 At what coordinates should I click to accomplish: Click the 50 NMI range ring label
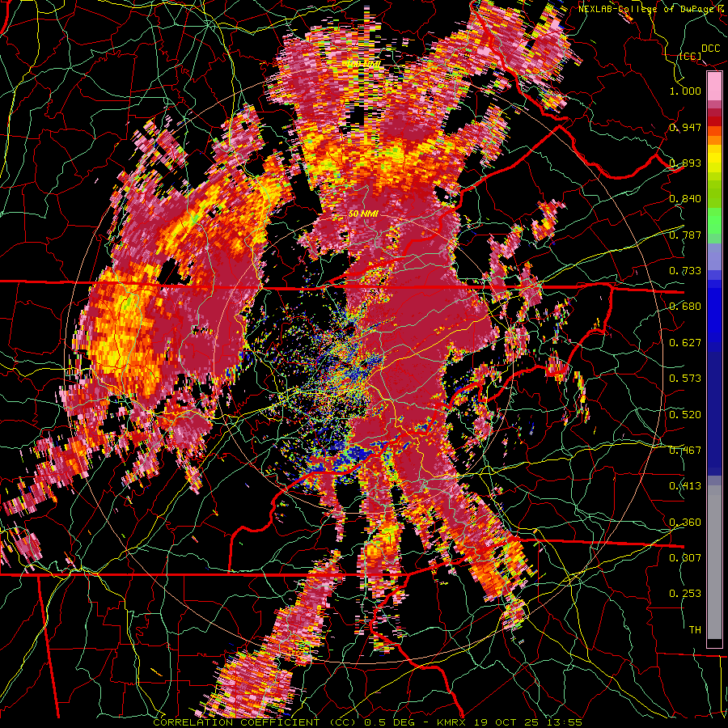pos(363,214)
